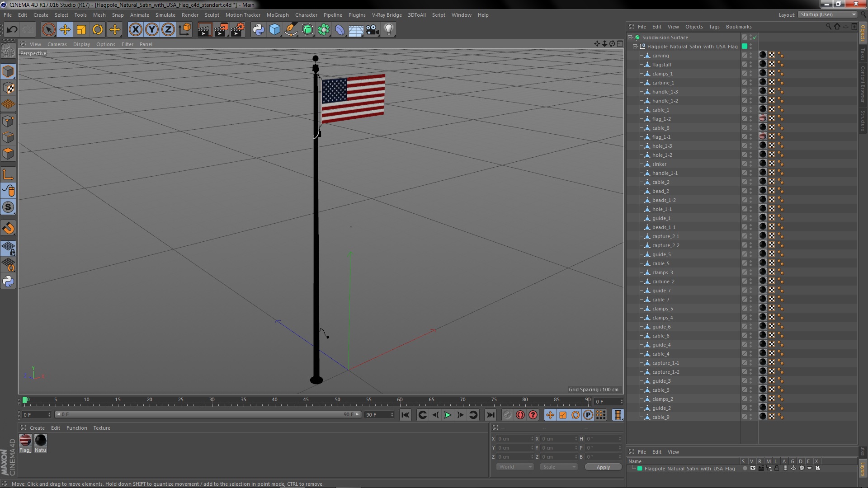Toggle the Snap enable S icon
Image resolution: width=868 pixels, height=488 pixels.
pyautogui.click(x=8, y=207)
